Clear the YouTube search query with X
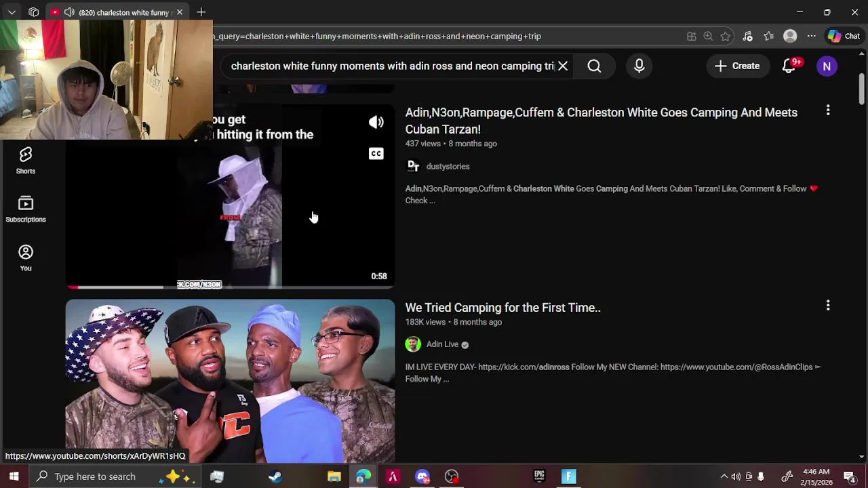868x488 pixels. pyautogui.click(x=563, y=66)
